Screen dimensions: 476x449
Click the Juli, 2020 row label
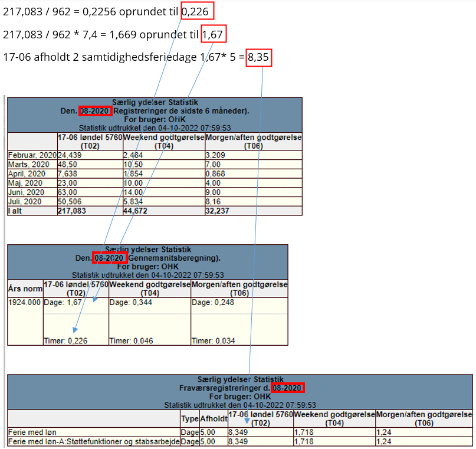click(25, 201)
